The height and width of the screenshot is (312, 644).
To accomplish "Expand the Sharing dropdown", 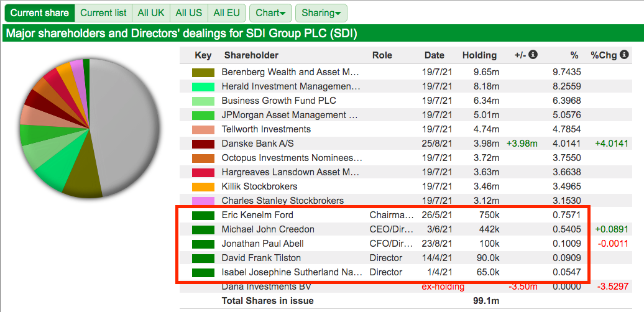I will click(321, 12).
